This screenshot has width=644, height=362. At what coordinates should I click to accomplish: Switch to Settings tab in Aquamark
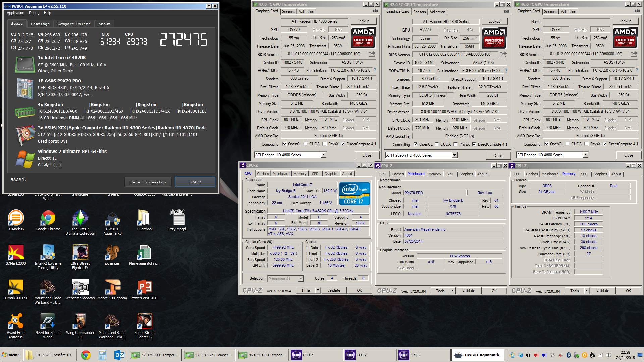[40, 24]
